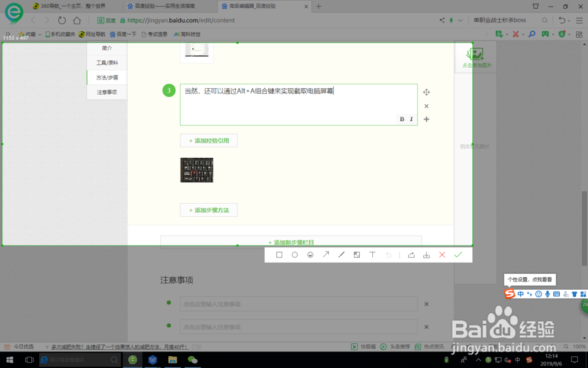
Task: Toggle bold formatting in step 3
Action: [x=402, y=119]
